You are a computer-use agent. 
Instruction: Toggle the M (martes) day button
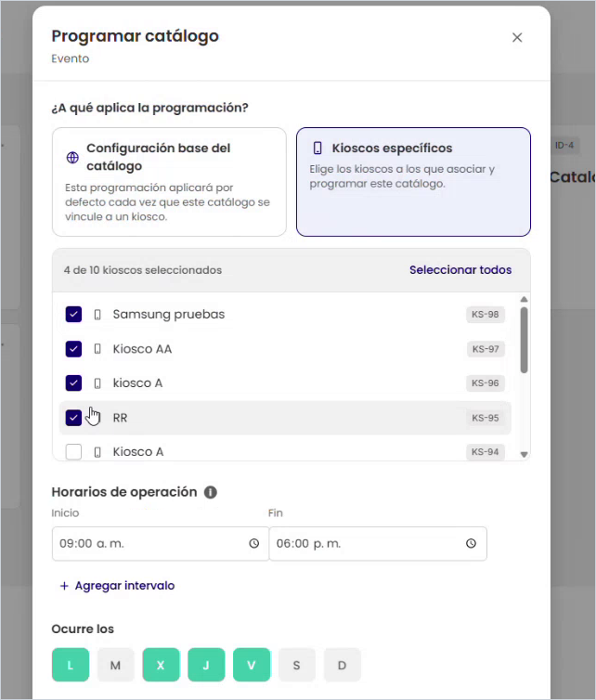click(x=116, y=665)
